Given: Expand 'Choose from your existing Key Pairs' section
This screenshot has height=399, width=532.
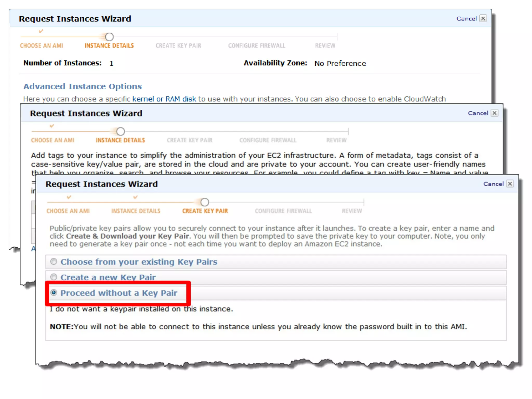Looking at the screenshot, I should coord(139,262).
